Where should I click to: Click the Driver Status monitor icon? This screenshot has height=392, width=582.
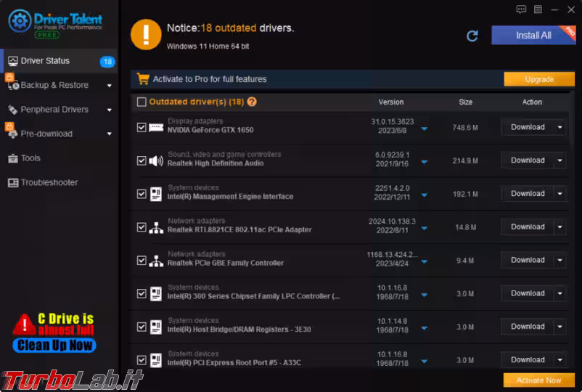(13, 61)
